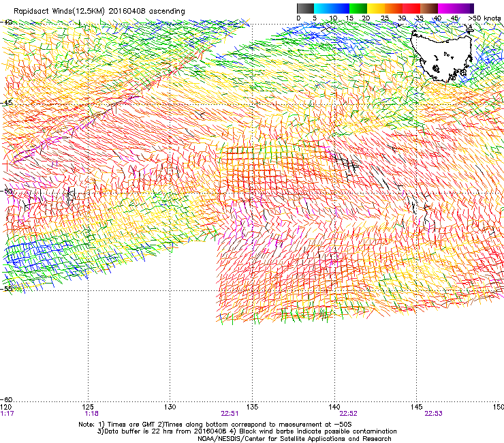Click the '>50 knots' legend label
504x443 pixels.
(484, 18)
